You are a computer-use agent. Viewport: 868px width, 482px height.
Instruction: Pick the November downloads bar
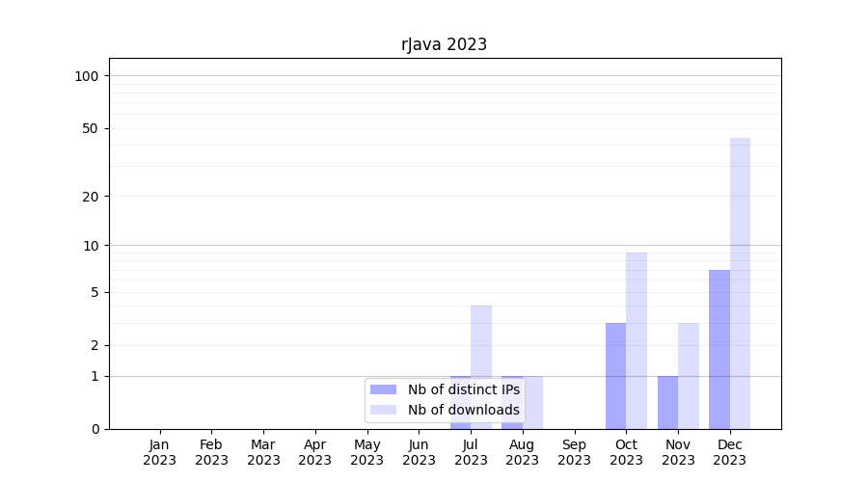(x=689, y=376)
